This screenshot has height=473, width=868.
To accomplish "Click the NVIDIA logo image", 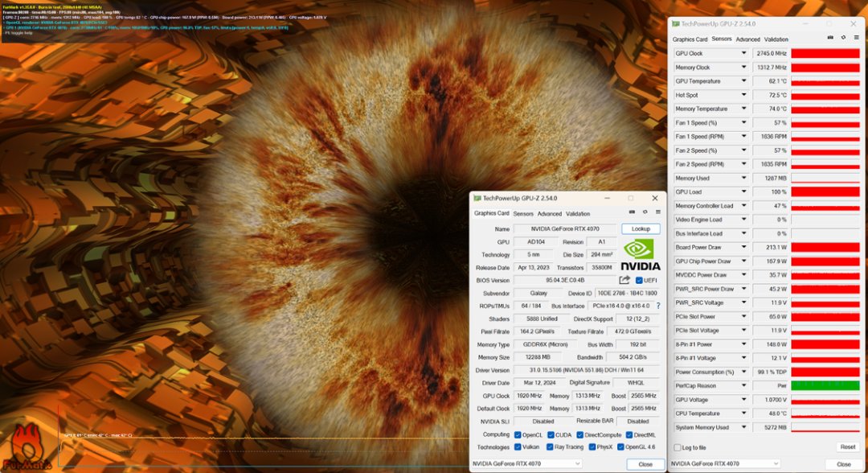I will (641, 255).
